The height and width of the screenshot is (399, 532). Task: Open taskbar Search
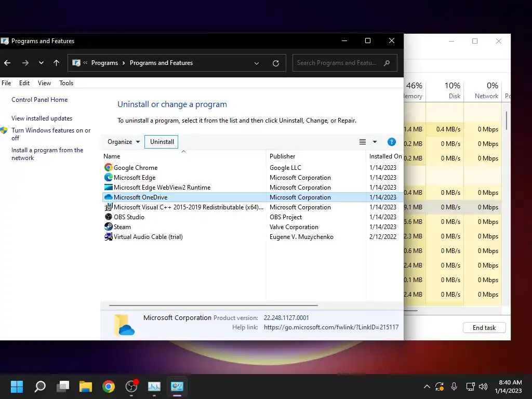coord(39,387)
